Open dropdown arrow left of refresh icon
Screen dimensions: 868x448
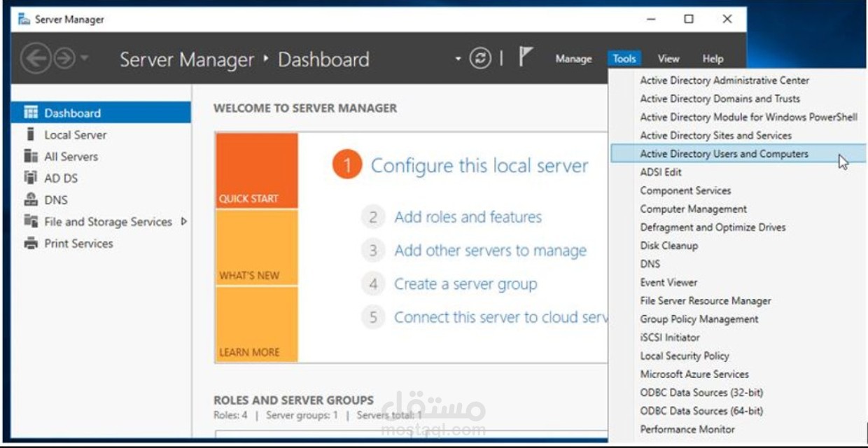coord(458,59)
